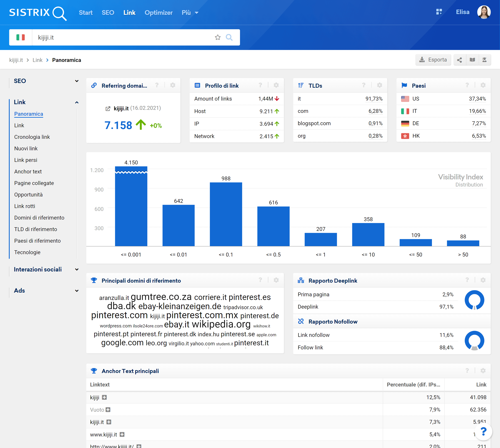Open Link persi in sidebar
The width and height of the screenshot is (500, 448).
pos(26,160)
